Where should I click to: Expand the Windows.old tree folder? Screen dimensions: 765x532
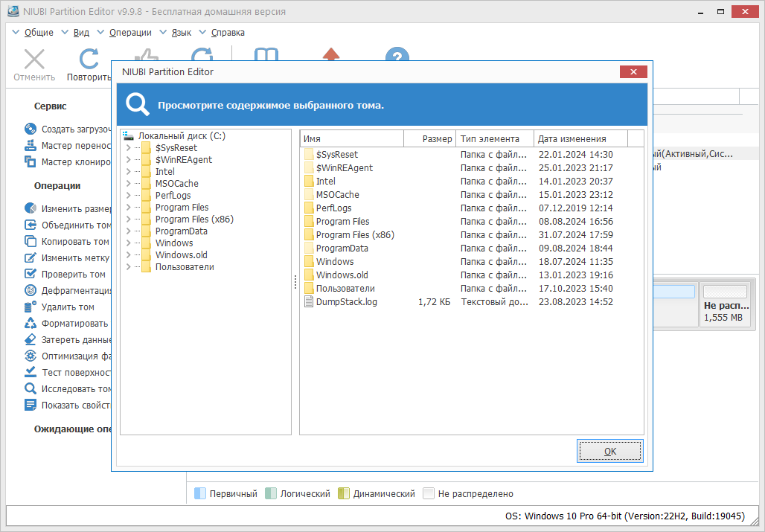(x=128, y=254)
